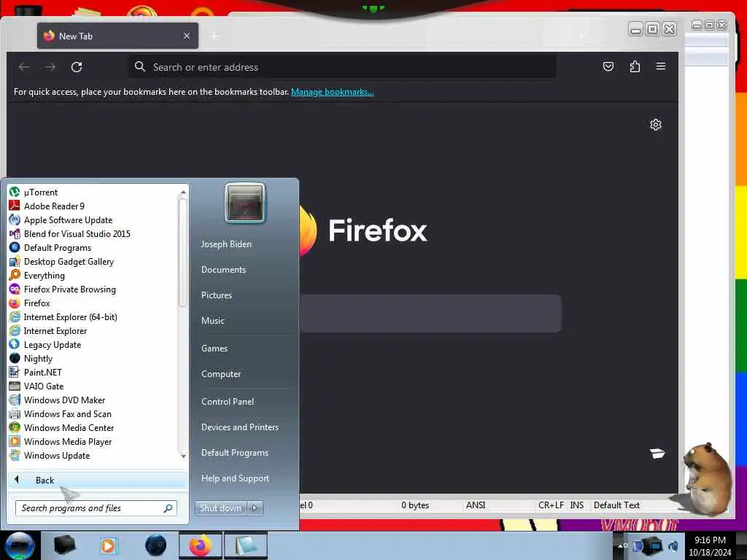
Task: Launch Windows Media Center
Action: 69,427
